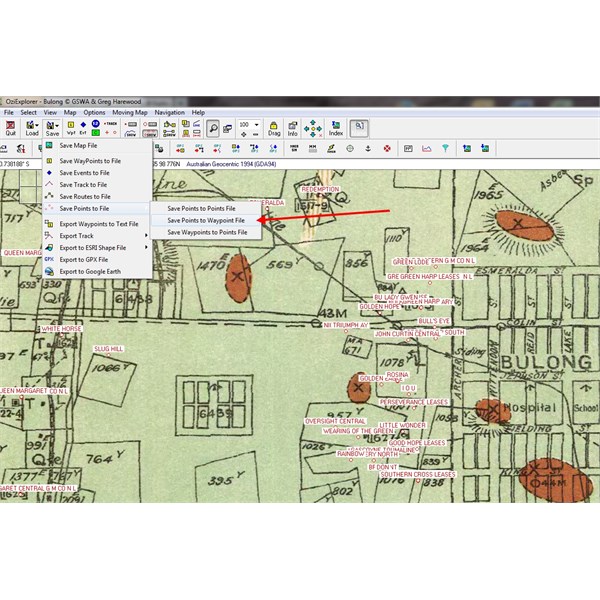
Task: Click the center arrow pad circle
Action: click(x=313, y=129)
